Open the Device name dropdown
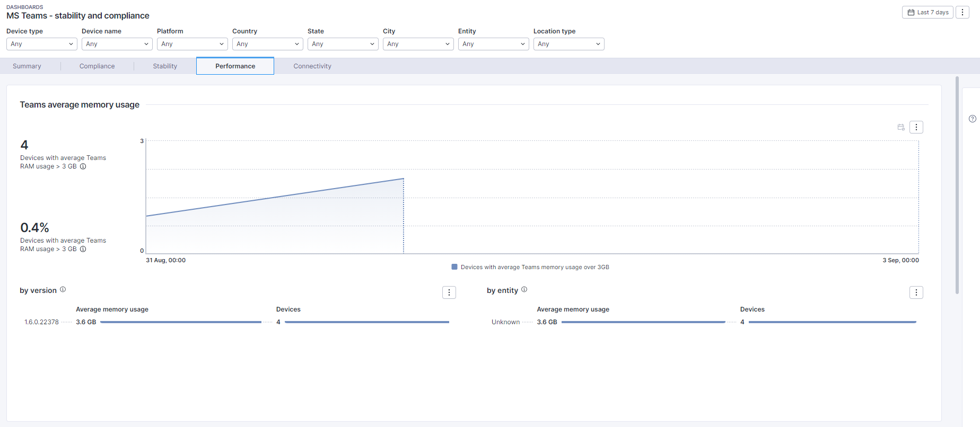This screenshot has width=980, height=427. click(117, 44)
